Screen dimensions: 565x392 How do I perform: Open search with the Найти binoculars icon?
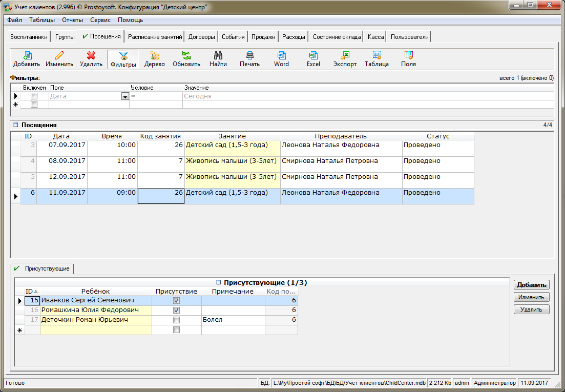(218, 56)
